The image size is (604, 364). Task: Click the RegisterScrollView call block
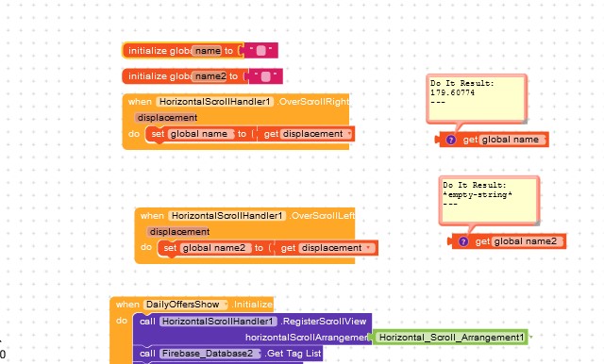coord(324,322)
